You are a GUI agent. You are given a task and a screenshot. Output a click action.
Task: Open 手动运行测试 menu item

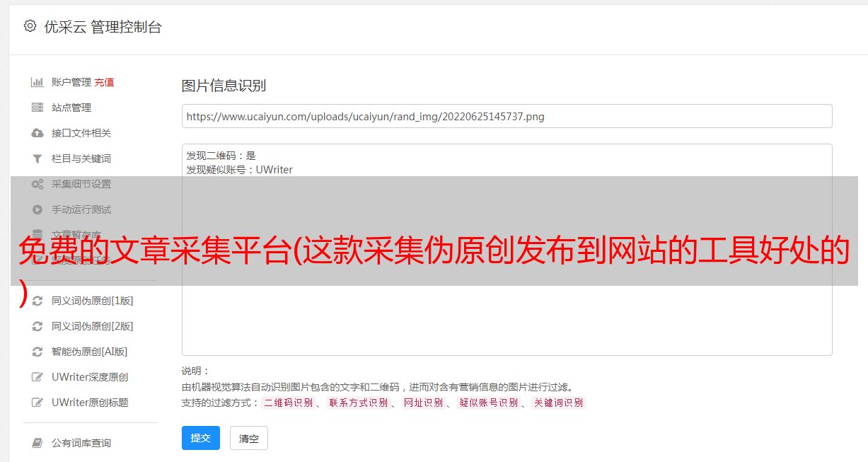[81, 209]
